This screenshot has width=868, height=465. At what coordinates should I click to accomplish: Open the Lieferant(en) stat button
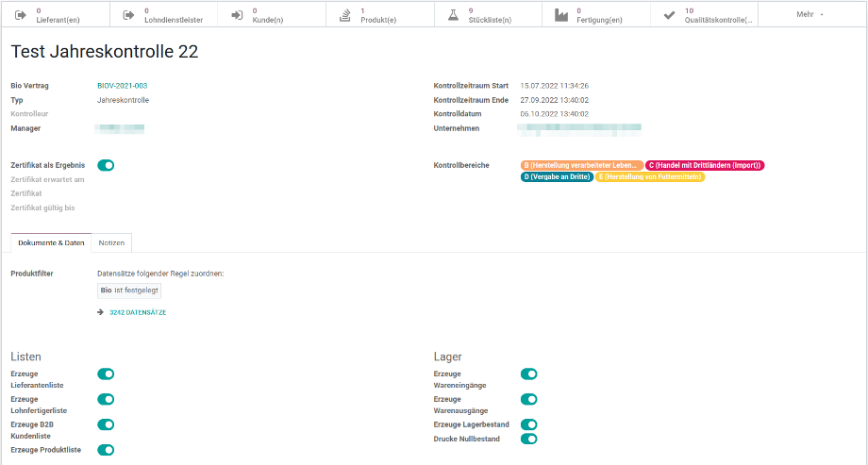click(55, 14)
